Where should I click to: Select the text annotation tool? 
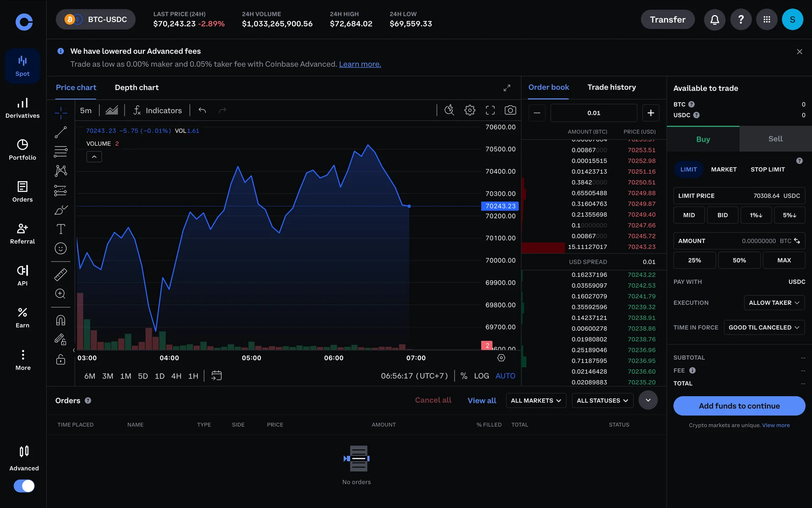pos(60,229)
